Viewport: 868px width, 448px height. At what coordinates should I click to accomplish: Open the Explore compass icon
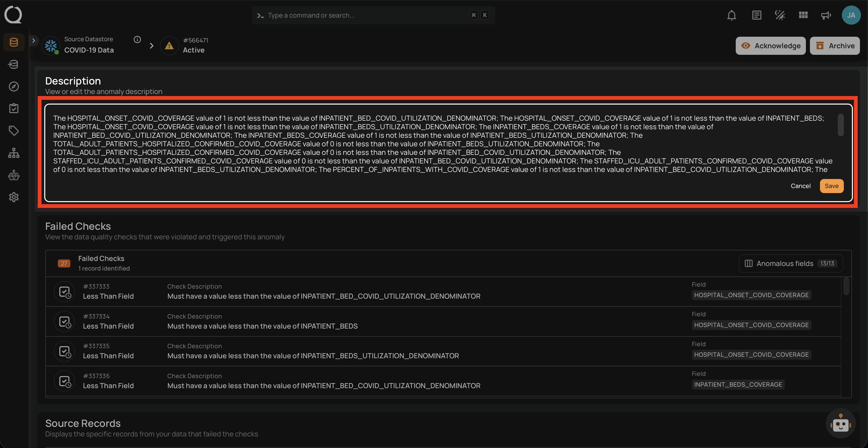click(x=14, y=86)
